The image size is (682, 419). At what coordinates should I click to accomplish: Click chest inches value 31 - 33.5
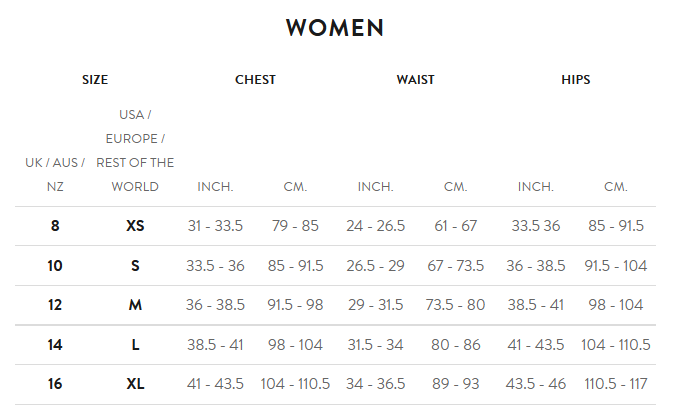[x=215, y=226]
